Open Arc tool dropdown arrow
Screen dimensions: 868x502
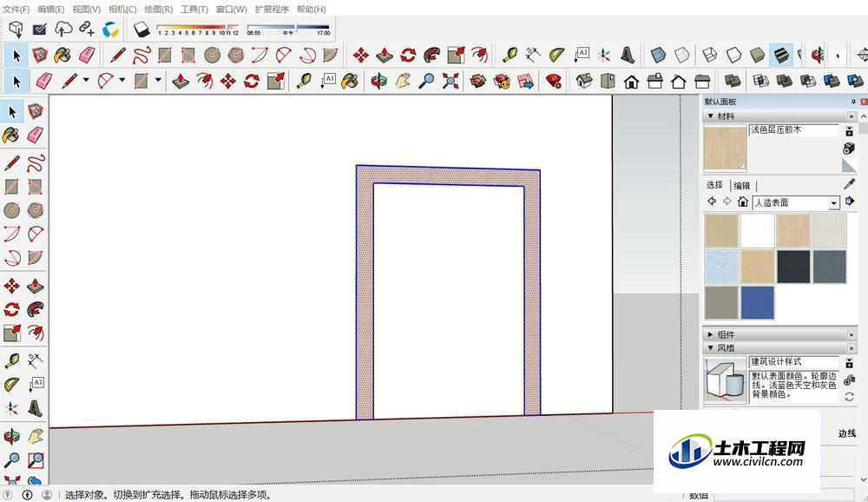(122, 81)
